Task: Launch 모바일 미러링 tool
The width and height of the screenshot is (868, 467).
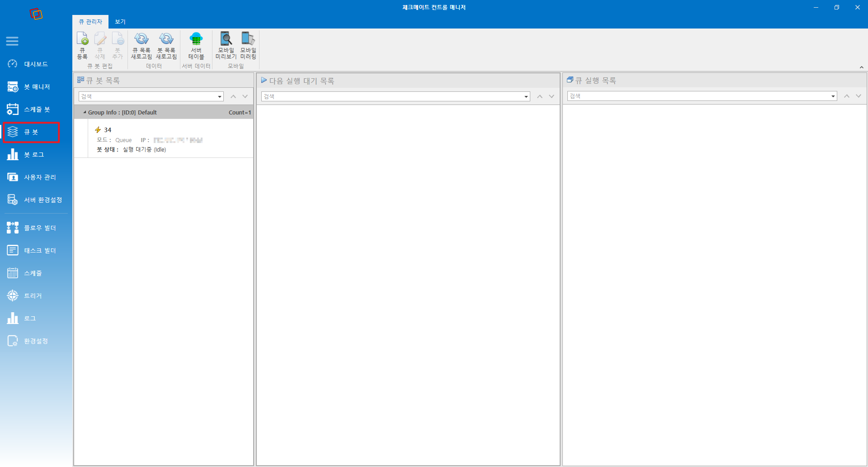Action: point(248,45)
